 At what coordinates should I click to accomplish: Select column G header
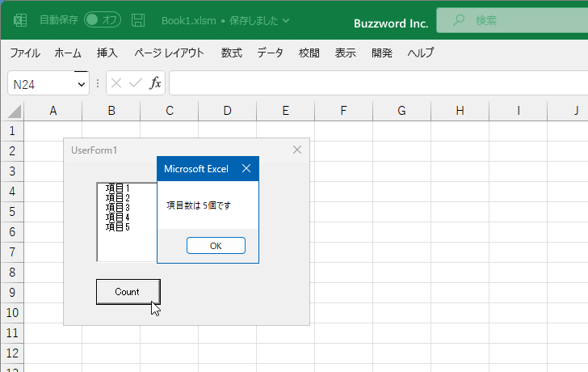401,111
